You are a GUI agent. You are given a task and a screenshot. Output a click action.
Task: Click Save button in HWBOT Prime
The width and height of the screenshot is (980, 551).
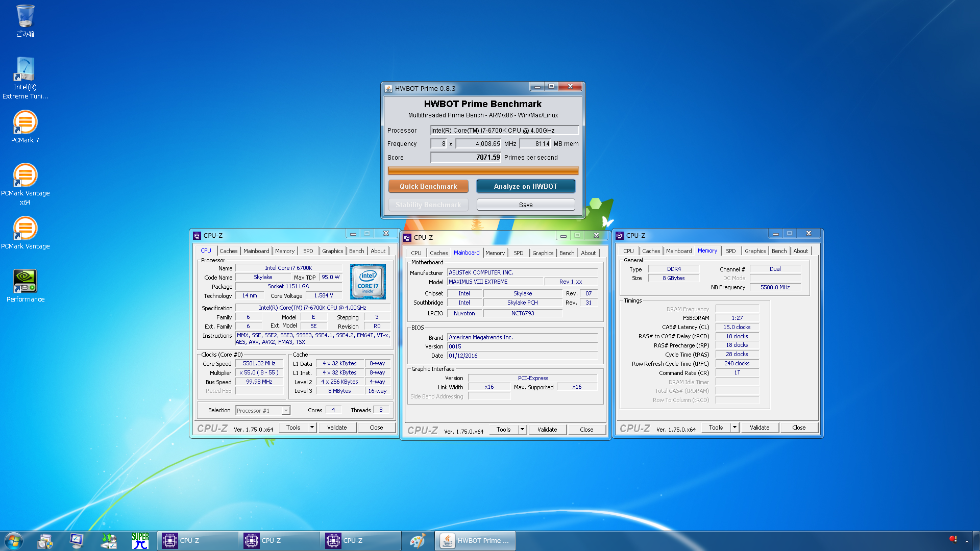tap(525, 205)
